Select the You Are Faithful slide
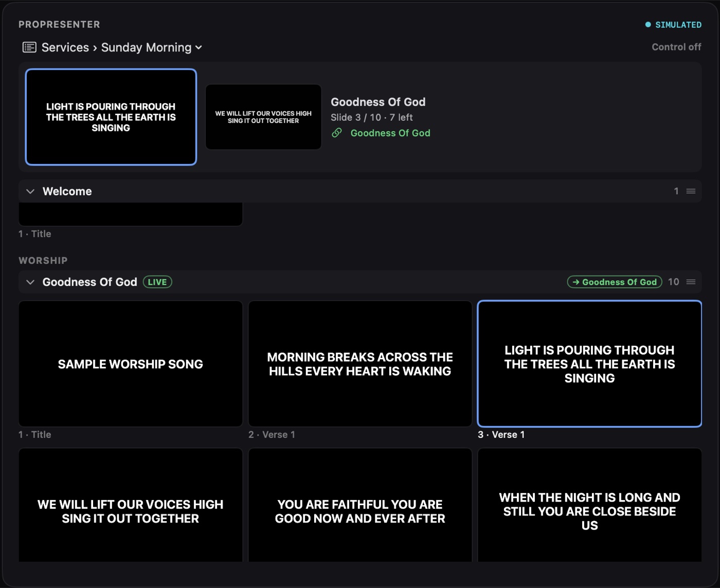The image size is (720, 588). click(x=360, y=505)
